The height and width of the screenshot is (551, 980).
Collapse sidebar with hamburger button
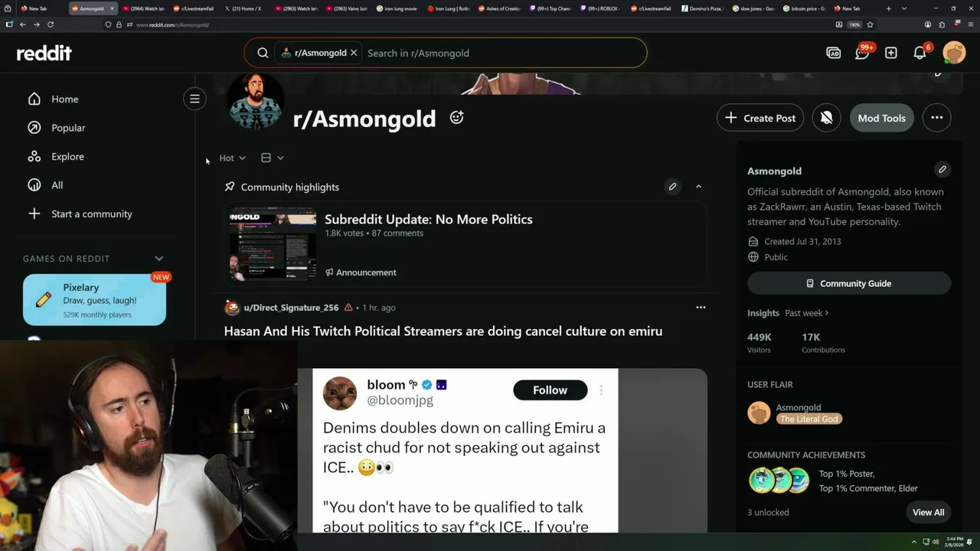[194, 99]
